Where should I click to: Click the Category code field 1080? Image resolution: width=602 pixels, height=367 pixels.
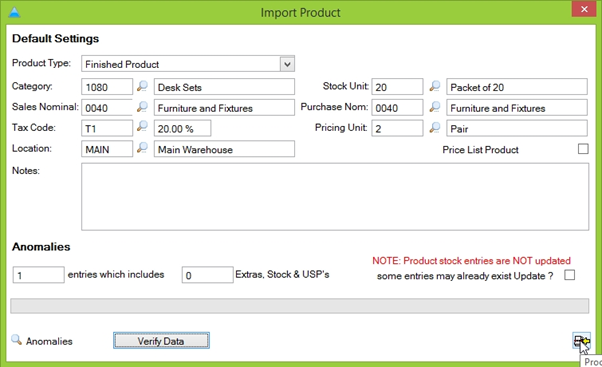(107, 87)
